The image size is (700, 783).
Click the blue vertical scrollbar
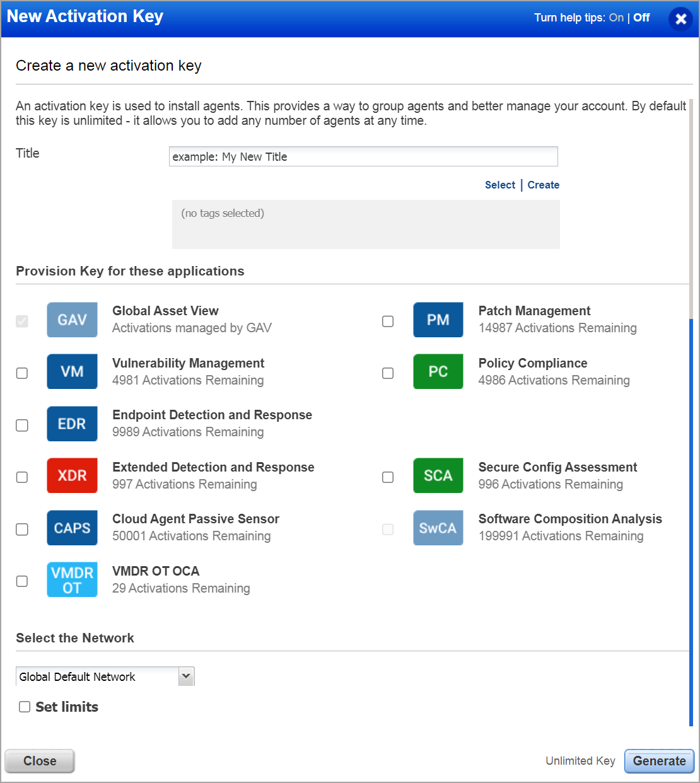coord(691,522)
